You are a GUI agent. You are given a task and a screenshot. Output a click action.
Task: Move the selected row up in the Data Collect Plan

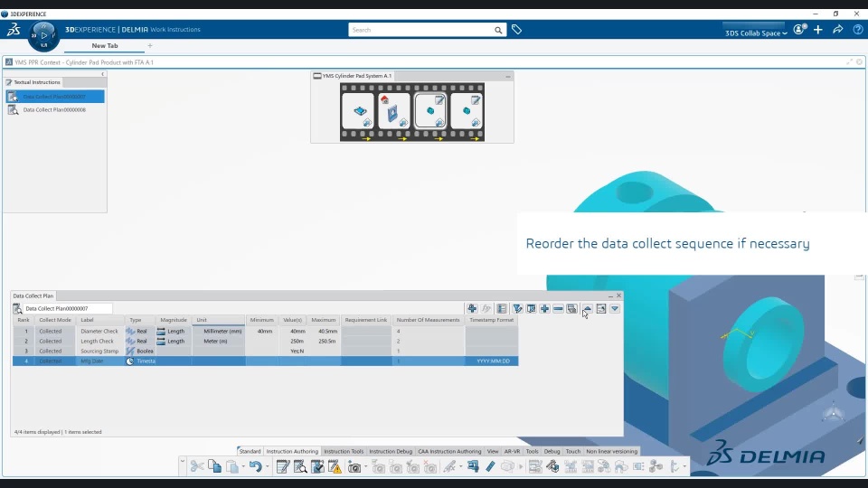tap(588, 309)
